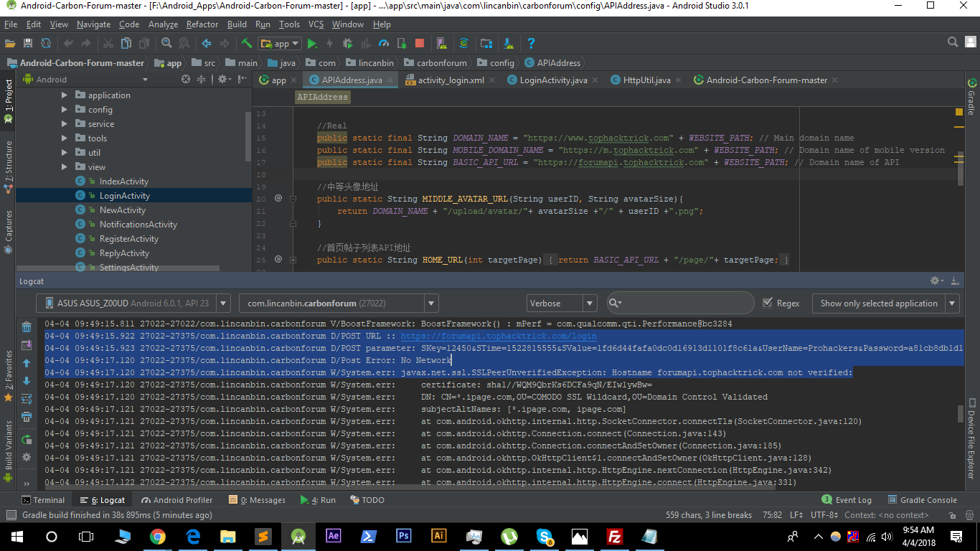Screen dimensions: 980x551
Task: Click the Cut scissors toolbar icon
Action: coord(108,44)
